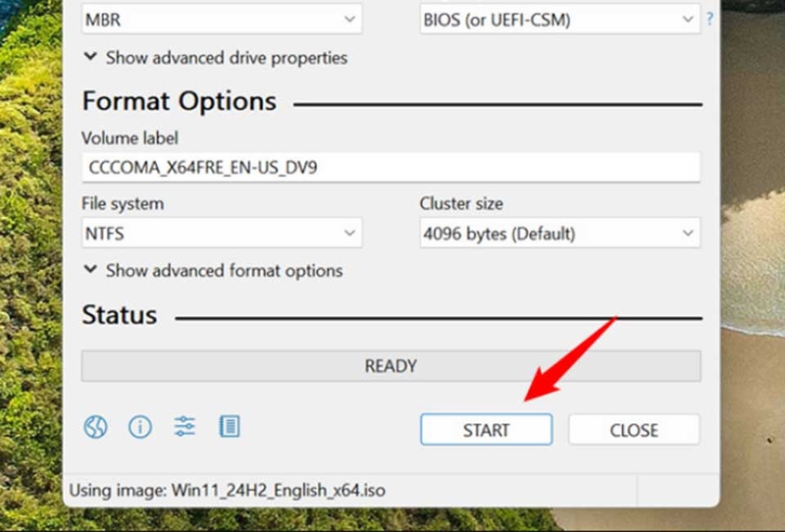Expand Show advanced drive properties
Image resolution: width=785 pixels, height=532 pixels.
(215, 58)
